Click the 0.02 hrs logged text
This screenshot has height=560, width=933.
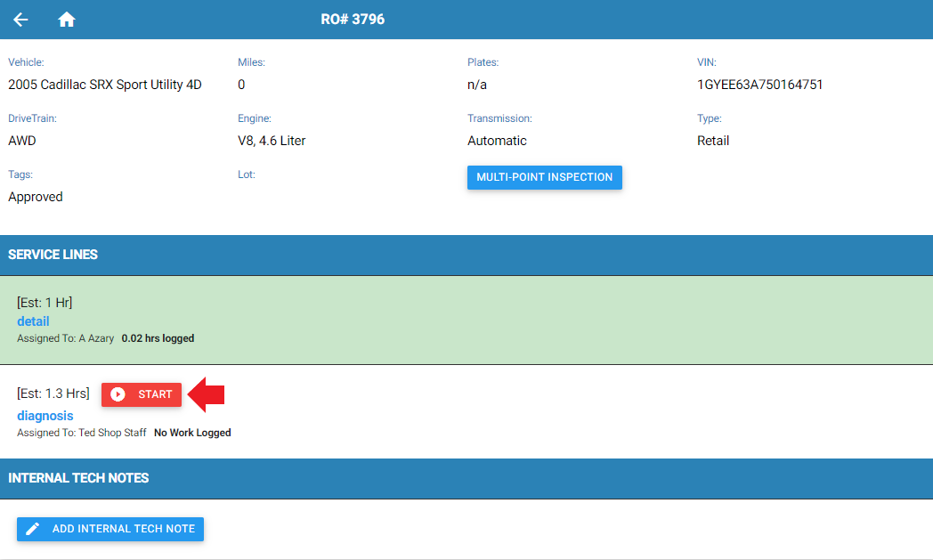(158, 338)
